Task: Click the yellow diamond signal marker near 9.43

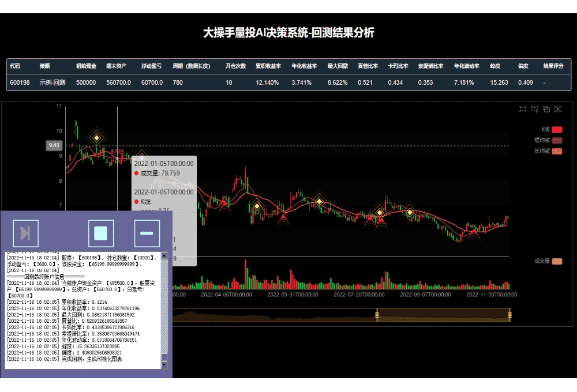Action: [97, 138]
